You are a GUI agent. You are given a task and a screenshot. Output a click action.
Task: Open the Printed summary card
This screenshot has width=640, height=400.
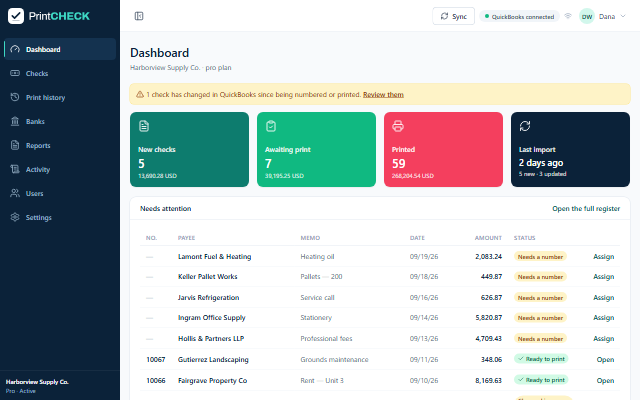click(443, 149)
